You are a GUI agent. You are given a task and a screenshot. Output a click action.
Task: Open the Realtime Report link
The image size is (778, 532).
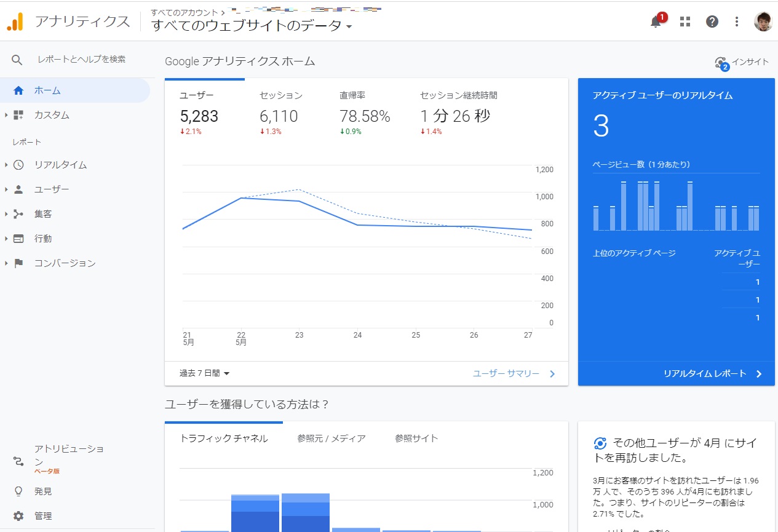pyautogui.click(x=713, y=373)
